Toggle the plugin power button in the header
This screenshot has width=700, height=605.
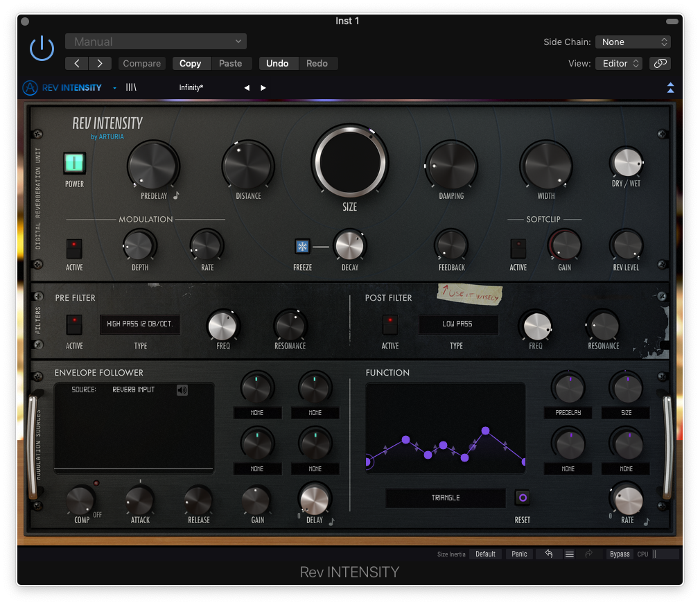[42, 49]
